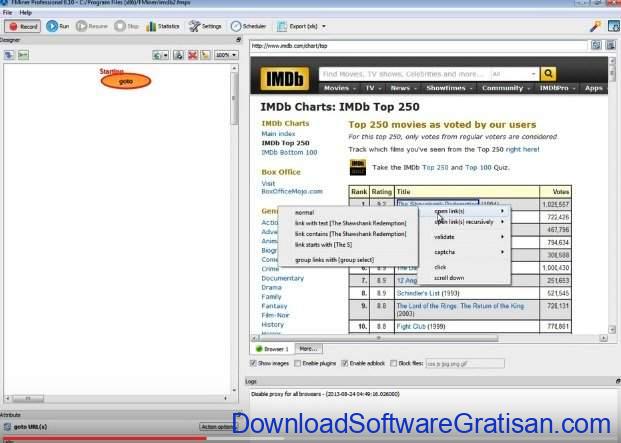
Task: Open the Fight Club link
Action: pyautogui.click(x=411, y=327)
